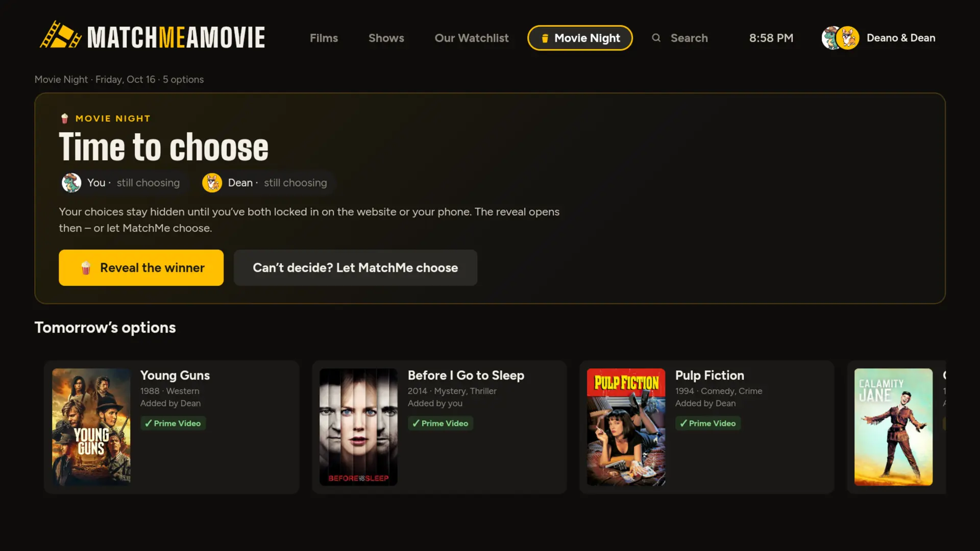
Task: Click the 'Time to choose' heading
Action: click(x=163, y=147)
